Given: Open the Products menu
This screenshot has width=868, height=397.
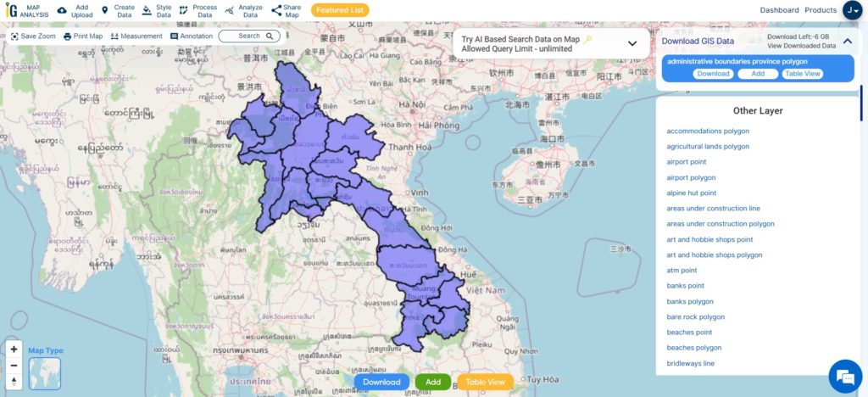Looking at the screenshot, I should click(821, 10).
